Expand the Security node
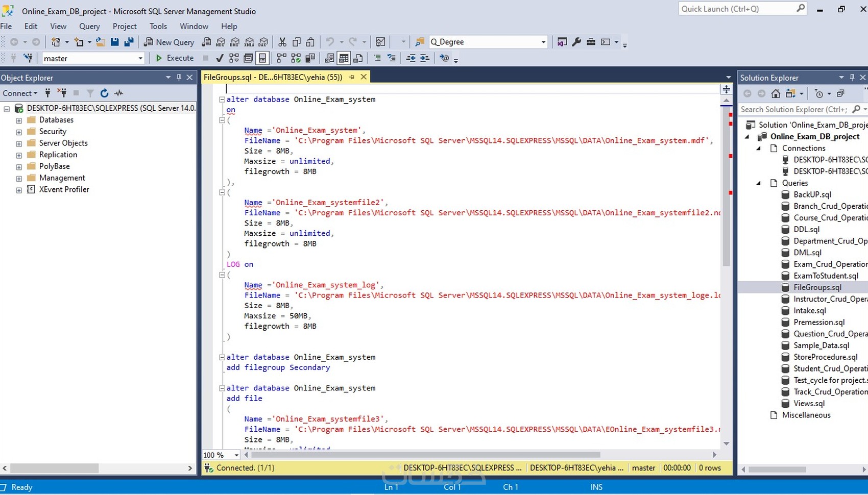Screen dimensions: 868x495 19,132
